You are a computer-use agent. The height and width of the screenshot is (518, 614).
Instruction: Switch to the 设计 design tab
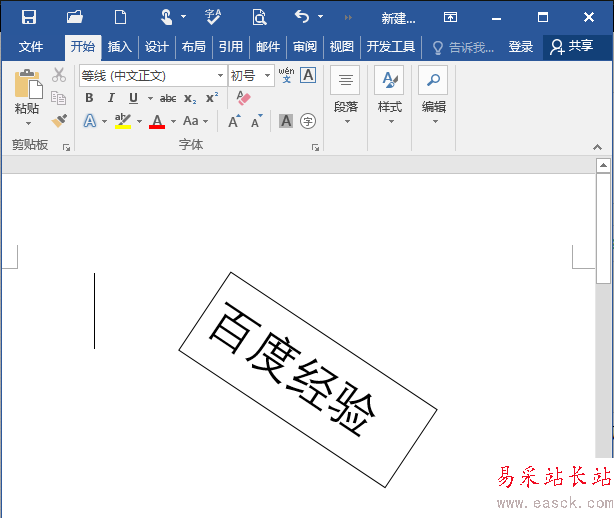tap(157, 47)
